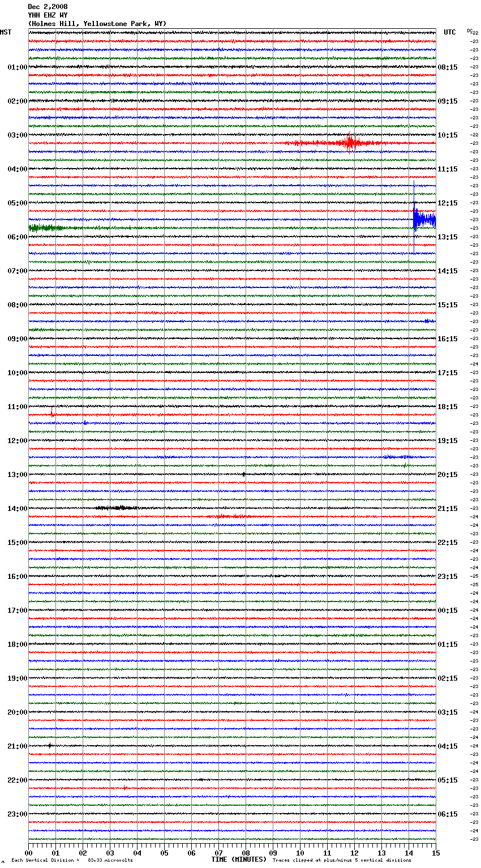Click the small black spike on the 21:00 trace
481x868 pixels.
pyautogui.click(x=50, y=746)
